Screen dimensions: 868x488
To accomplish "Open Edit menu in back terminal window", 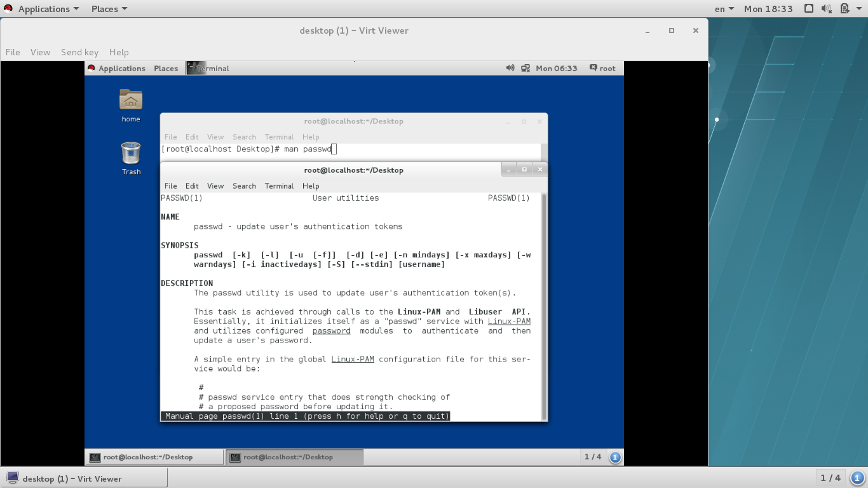I will pyautogui.click(x=192, y=137).
